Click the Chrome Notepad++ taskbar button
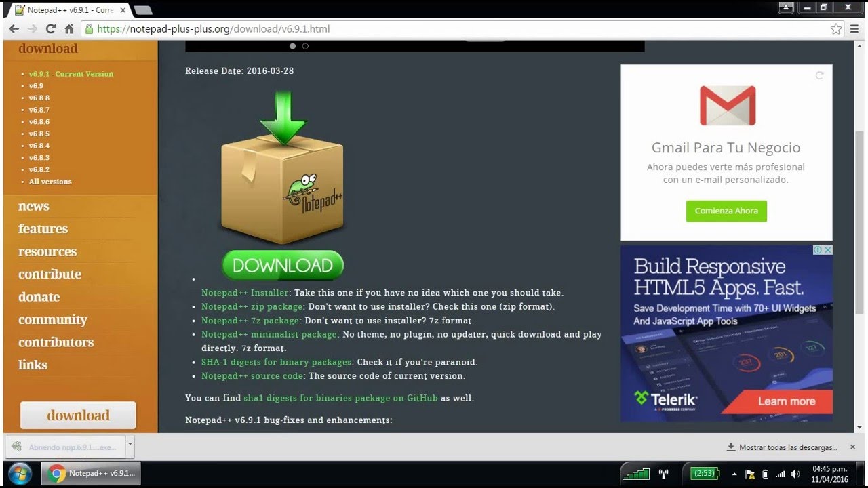This screenshot has width=868, height=488. 91,473
